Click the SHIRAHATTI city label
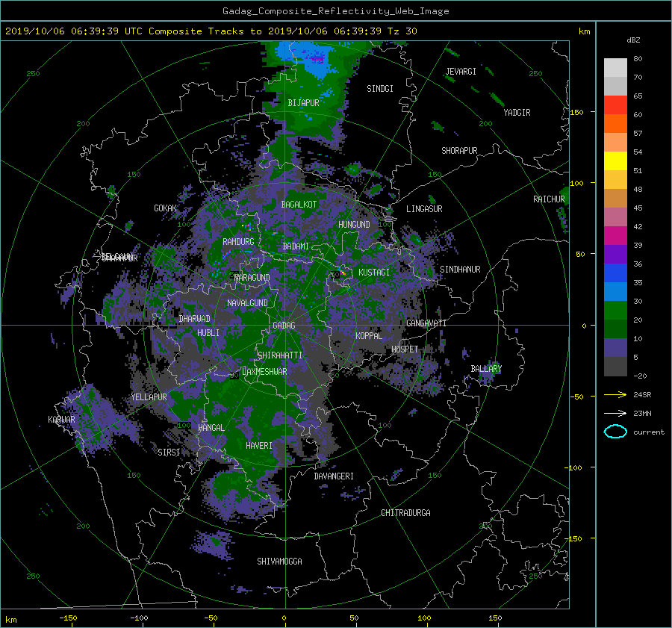 coord(279,355)
